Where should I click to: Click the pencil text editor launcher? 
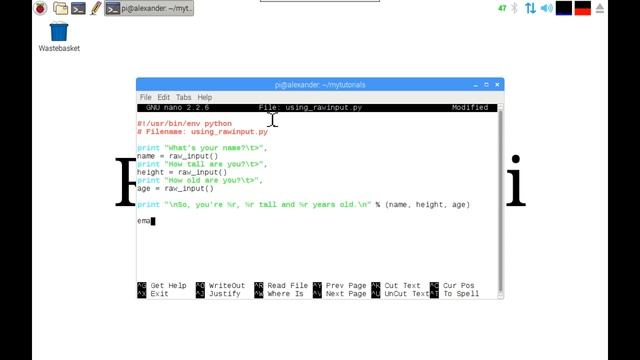pos(96,8)
